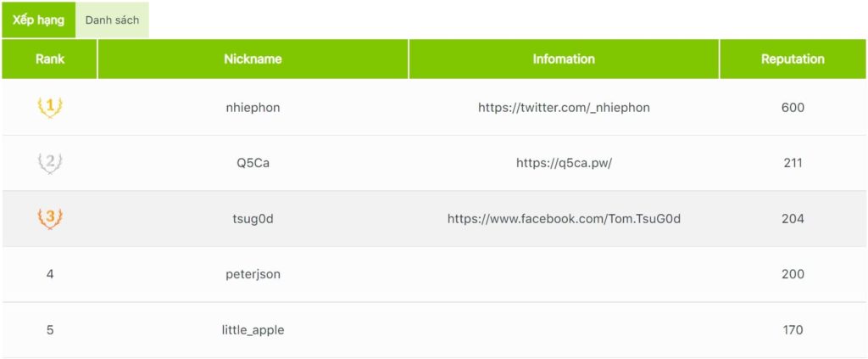868x359 pixels.
Task: Click the bronze rank 3 medal icon
Action: click(x=50, y=218)
